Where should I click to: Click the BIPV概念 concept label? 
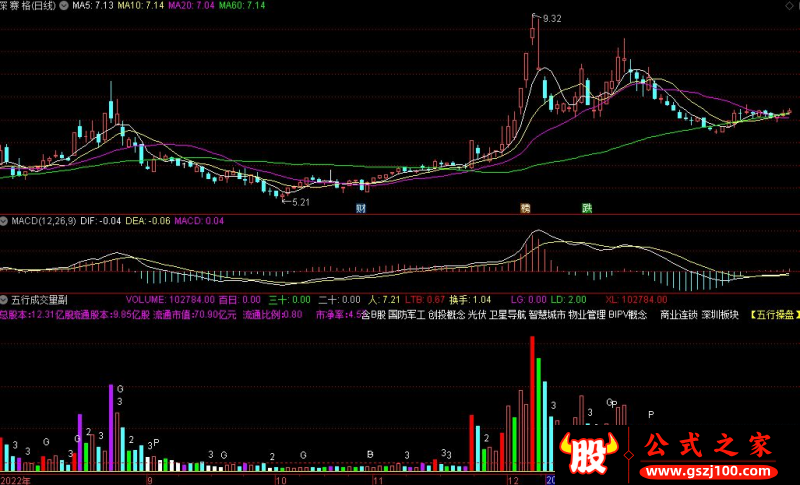coord(628,315)
